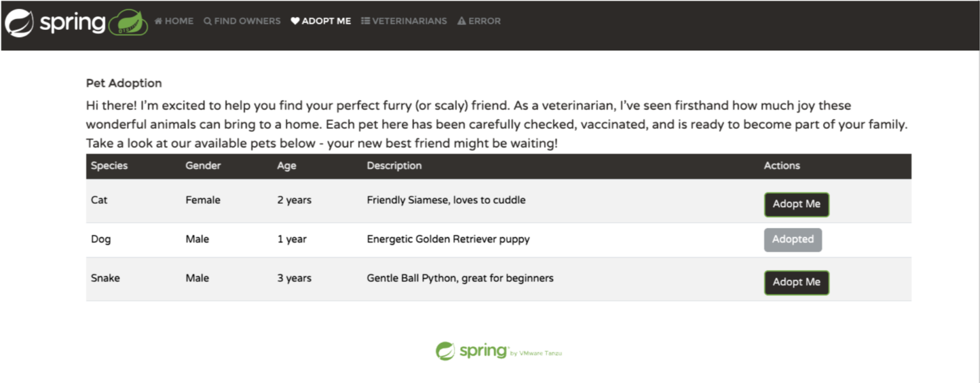Click the Spring leaf logo in the header
Viewport: 980px width, 383px height.
tap(18, 21)
